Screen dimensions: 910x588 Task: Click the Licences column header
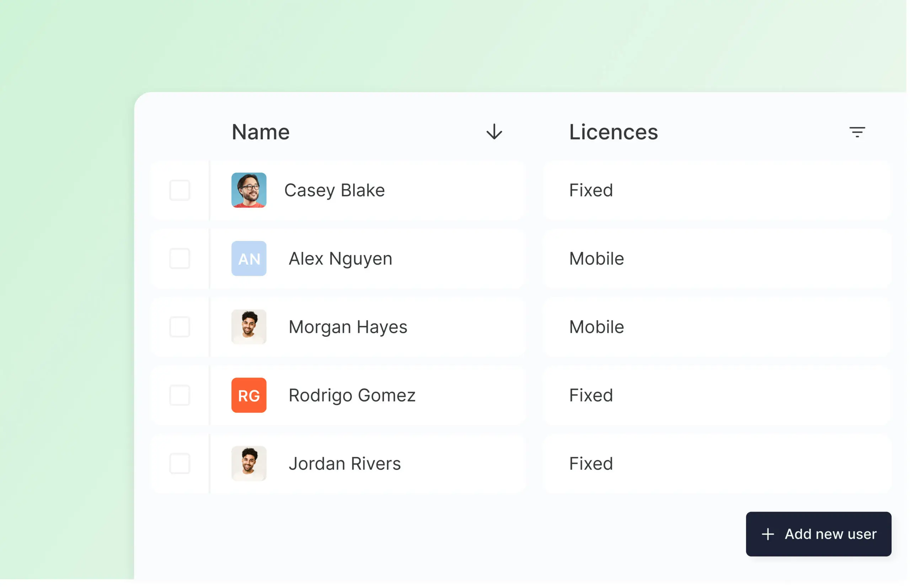[613, 132]
